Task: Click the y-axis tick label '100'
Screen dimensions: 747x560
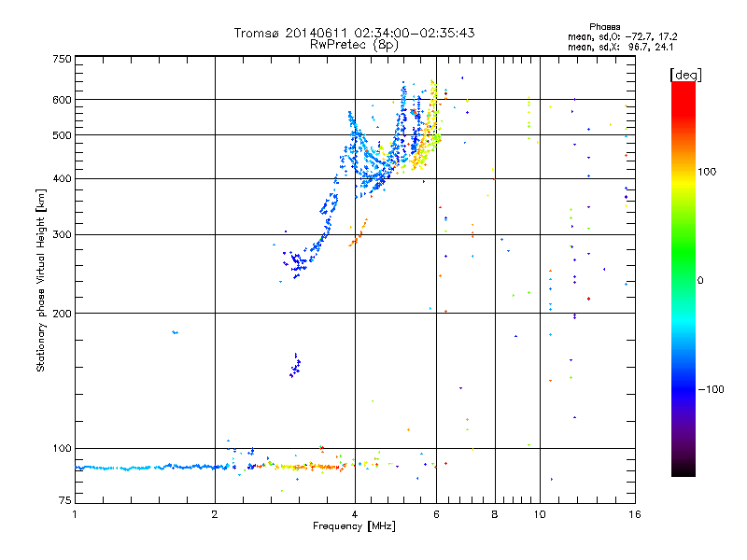Action: click(62, 449)
